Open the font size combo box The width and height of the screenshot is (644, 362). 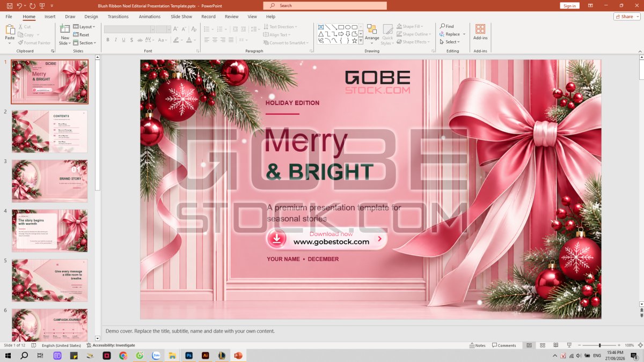pyautogui.click(x=163, y=29)
